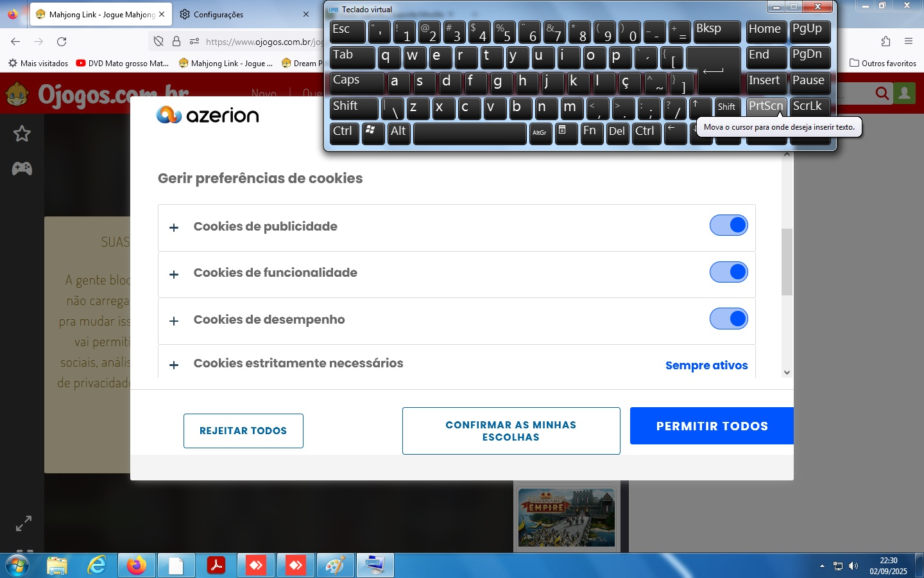Toggle Alt key on virtual keyboard
The width and height of the screenshot is (924, 578).
[398, 134]
